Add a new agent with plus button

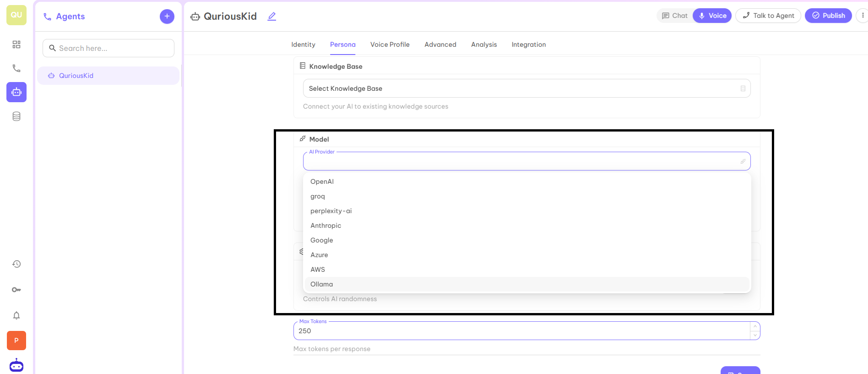tap(167, 16)
